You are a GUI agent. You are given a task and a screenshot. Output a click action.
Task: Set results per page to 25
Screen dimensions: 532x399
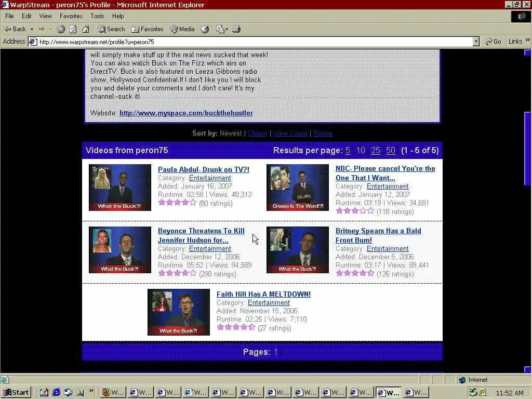click(x=376, y=150)
